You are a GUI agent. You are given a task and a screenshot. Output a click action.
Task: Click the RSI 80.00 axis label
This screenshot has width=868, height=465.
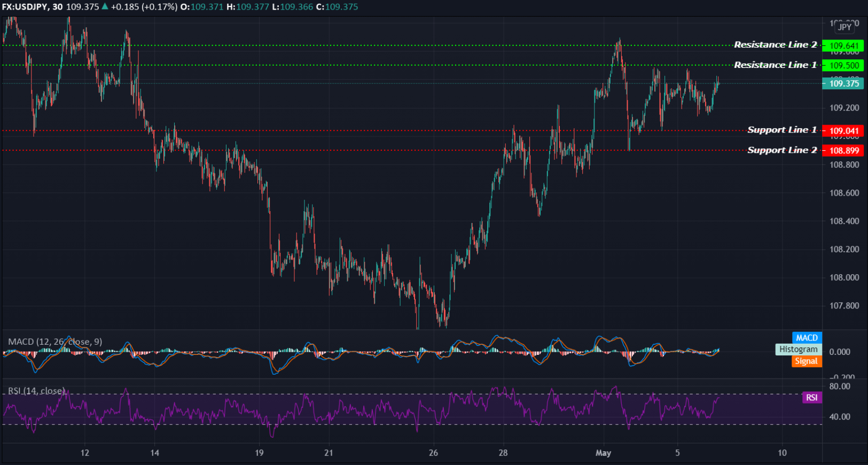[840, 386]
